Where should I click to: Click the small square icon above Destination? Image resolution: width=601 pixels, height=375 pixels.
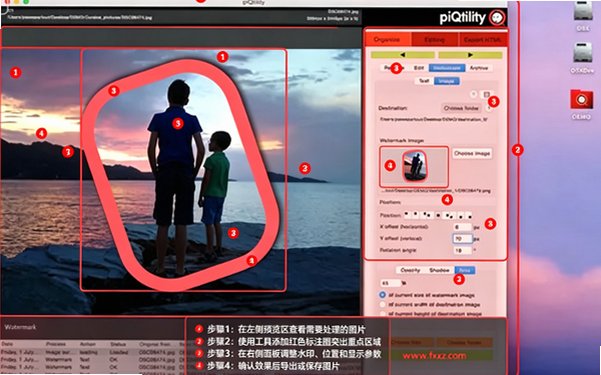click(x=486, y=94)
